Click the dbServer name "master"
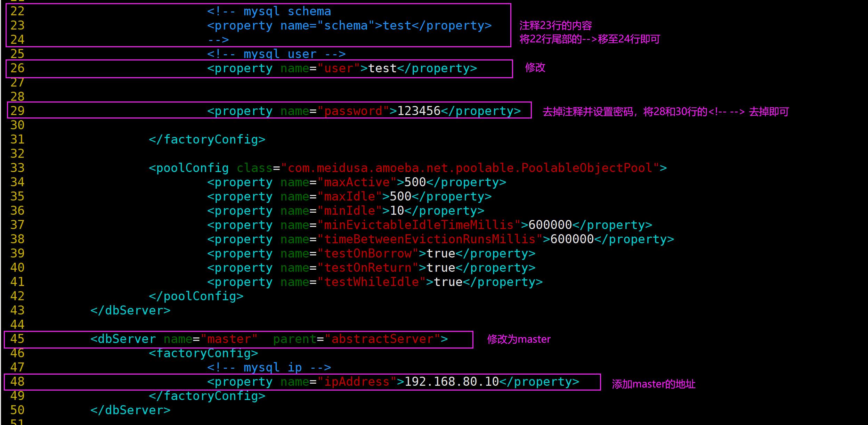The image size is (868, 425). pos(229,339)
